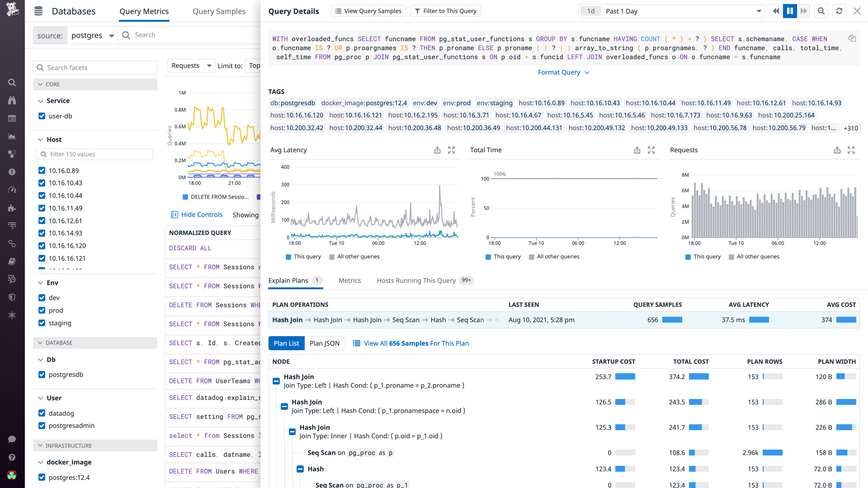Uncheck the user-db service checkbox
The height and width of the screenshot is (488, 868).
[42, 116]
